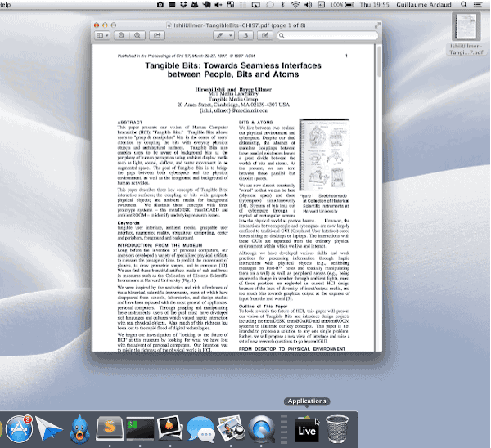
Task: Share the PDF from Preview toolbar
Action: point(157,35)
